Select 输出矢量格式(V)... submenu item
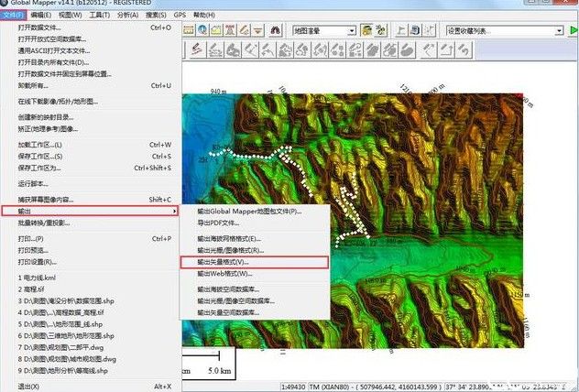The height and width of the screenshot is (392, 579). tap(255, 262)
